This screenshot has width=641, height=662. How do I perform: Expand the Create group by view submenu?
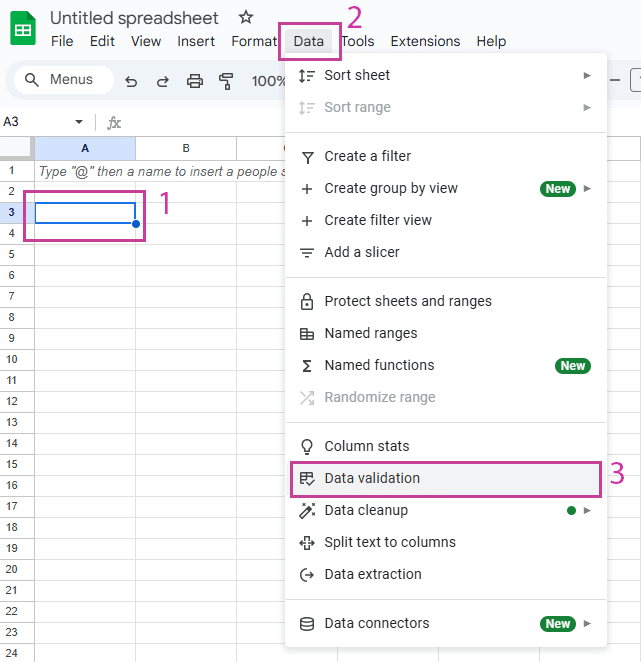click(587, 188)
